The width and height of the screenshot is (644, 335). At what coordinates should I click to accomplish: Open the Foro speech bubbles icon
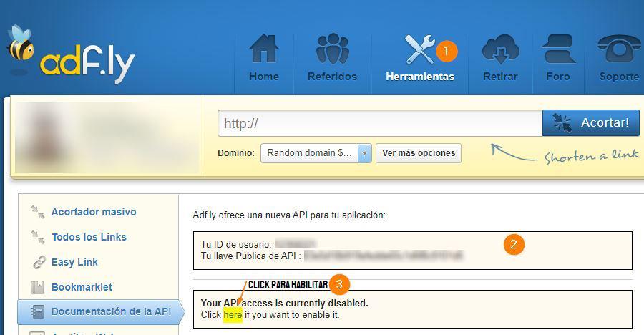[x=557, y=49]
